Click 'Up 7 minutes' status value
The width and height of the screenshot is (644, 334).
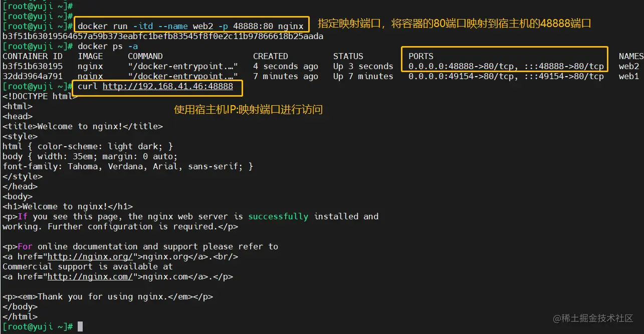point(363,76)
